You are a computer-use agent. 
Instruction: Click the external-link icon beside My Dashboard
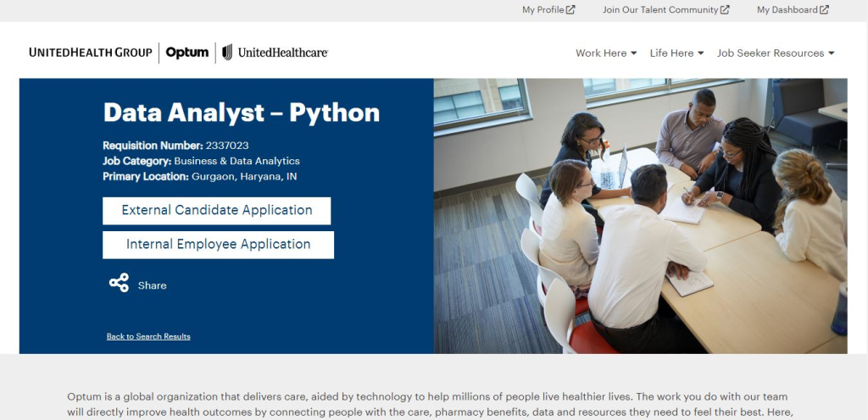click(x=824, y=9)
